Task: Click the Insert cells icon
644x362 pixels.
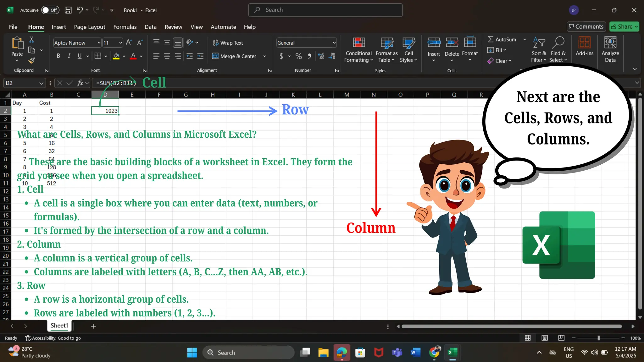Action: coord(434,43)
